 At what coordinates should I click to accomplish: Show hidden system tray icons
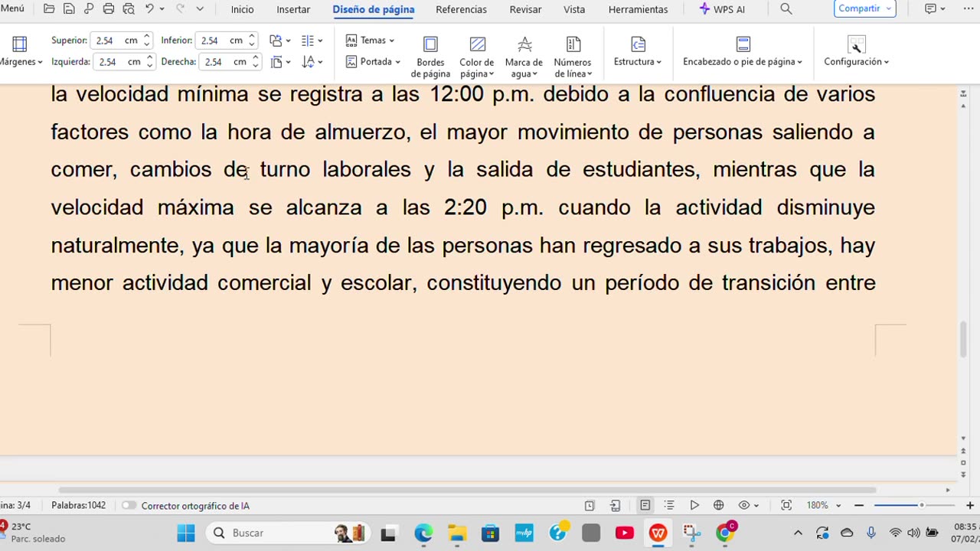click(798, 533)
